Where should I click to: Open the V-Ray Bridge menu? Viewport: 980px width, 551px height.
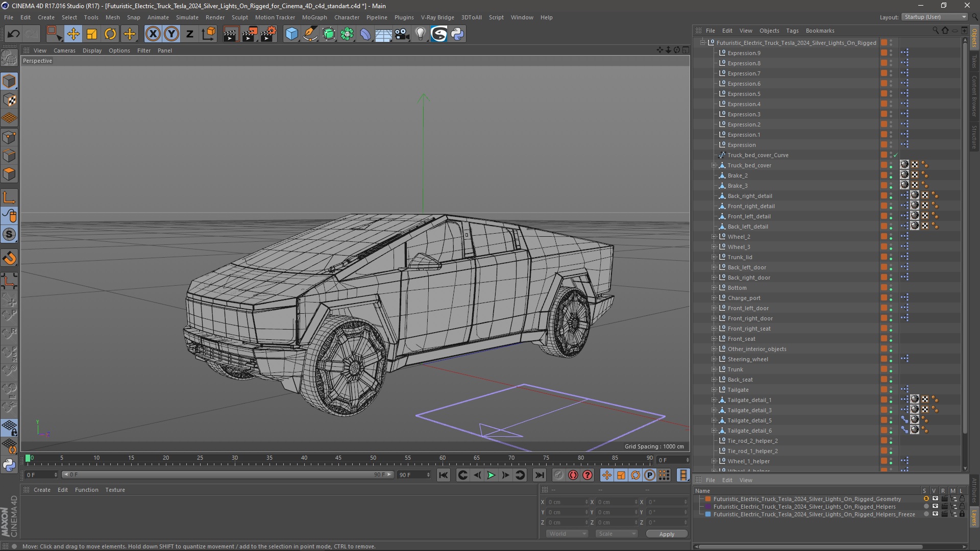437,17
